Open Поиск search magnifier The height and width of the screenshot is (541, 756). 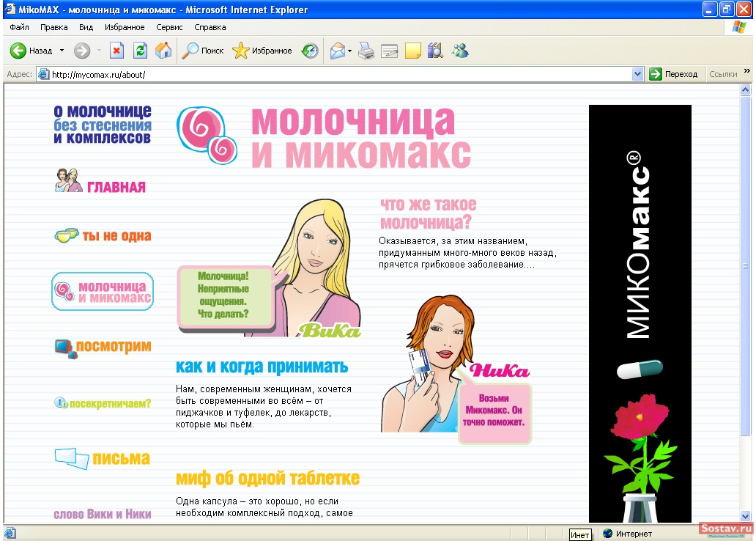[x=190, y=50]
